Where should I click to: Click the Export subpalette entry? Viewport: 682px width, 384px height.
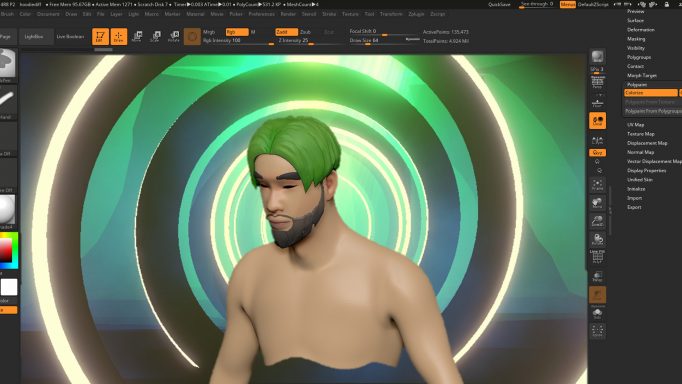[634, 207]
